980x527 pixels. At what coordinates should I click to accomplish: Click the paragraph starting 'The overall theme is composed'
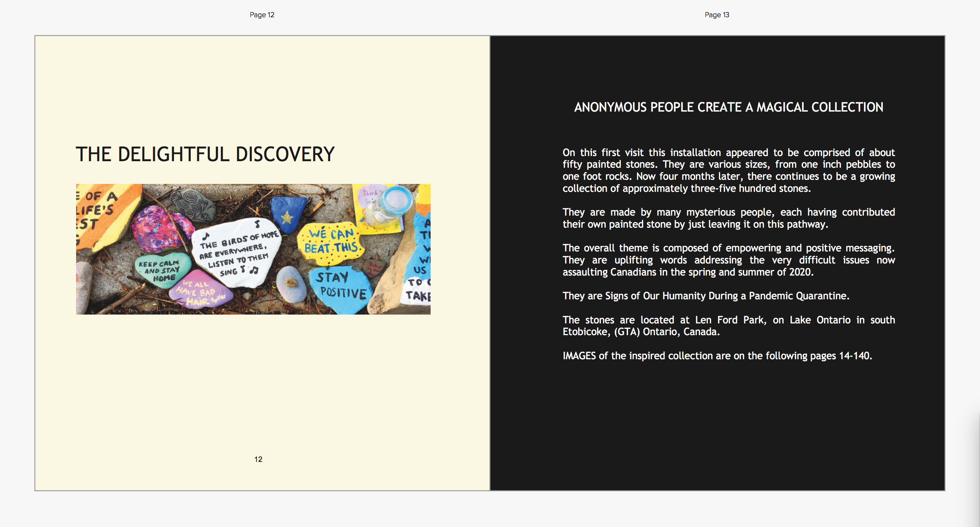click(x=729, y=260)
